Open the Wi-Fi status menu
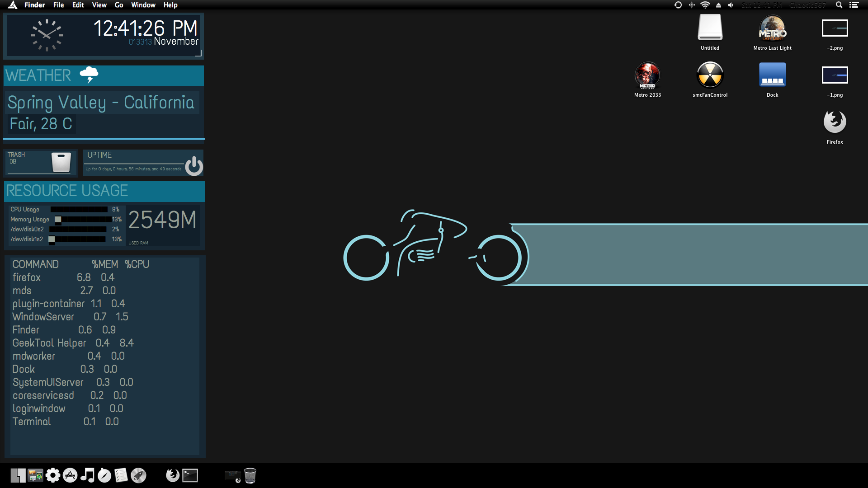 tap(705, 5)
